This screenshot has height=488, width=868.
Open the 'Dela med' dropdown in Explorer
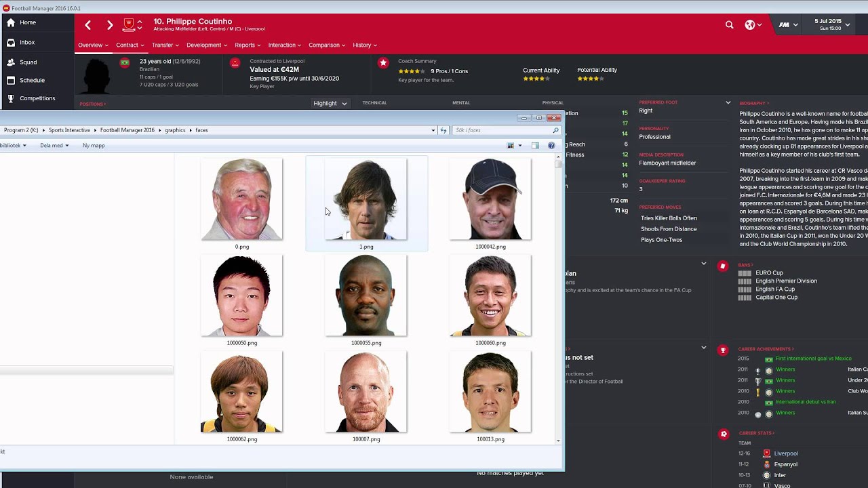point(54,145)
